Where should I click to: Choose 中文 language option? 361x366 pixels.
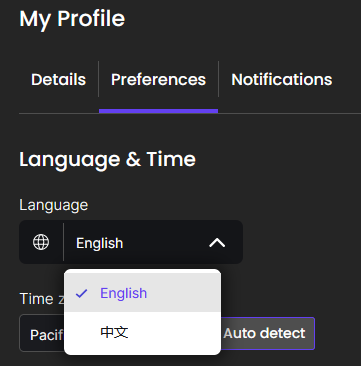142,332
